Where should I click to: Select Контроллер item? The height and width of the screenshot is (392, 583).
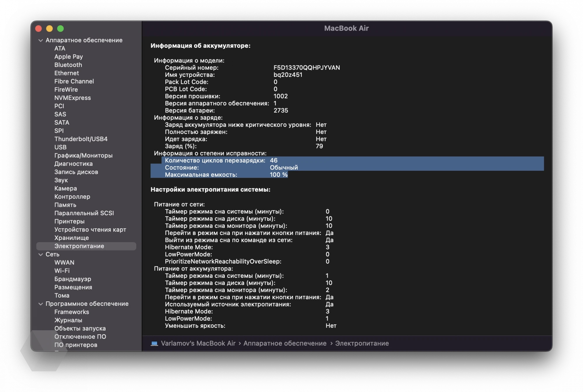(72, 197)
